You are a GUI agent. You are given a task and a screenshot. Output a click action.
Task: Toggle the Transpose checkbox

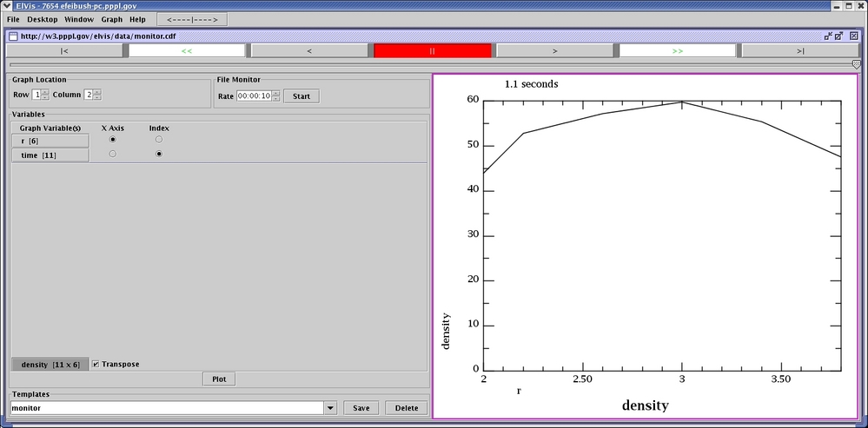tap(96, 365)
